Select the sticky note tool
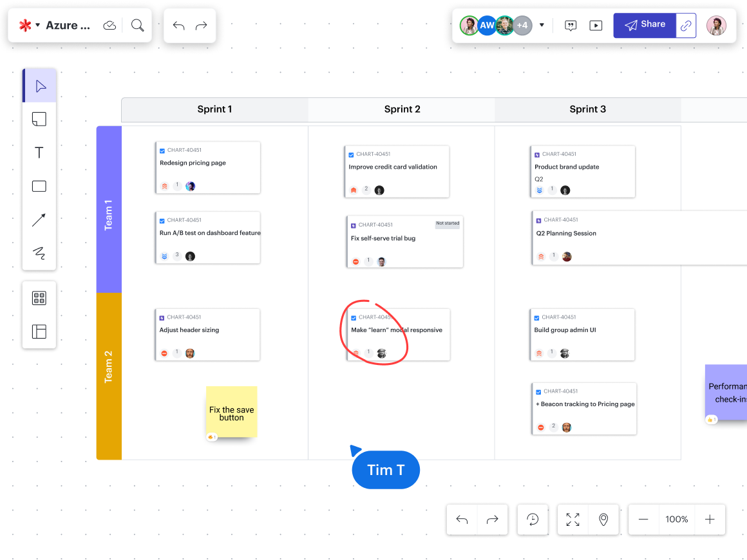747x560 pixels. click(39, 119)
